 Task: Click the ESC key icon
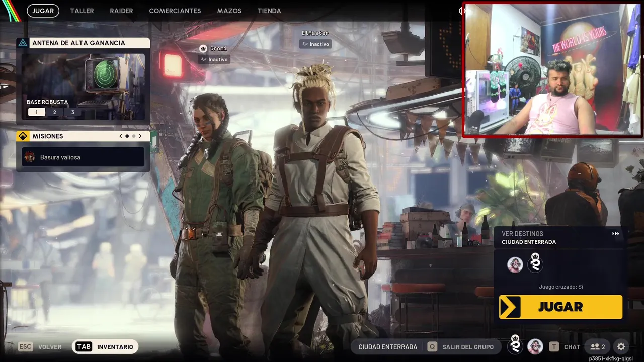[x=25, y=347]
